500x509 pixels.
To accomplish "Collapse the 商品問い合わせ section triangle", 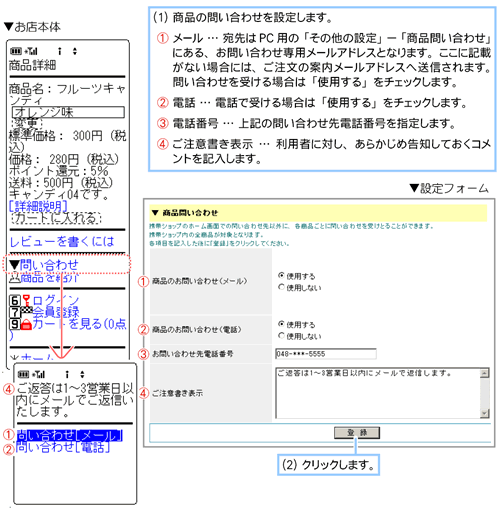I will (155, 212).
